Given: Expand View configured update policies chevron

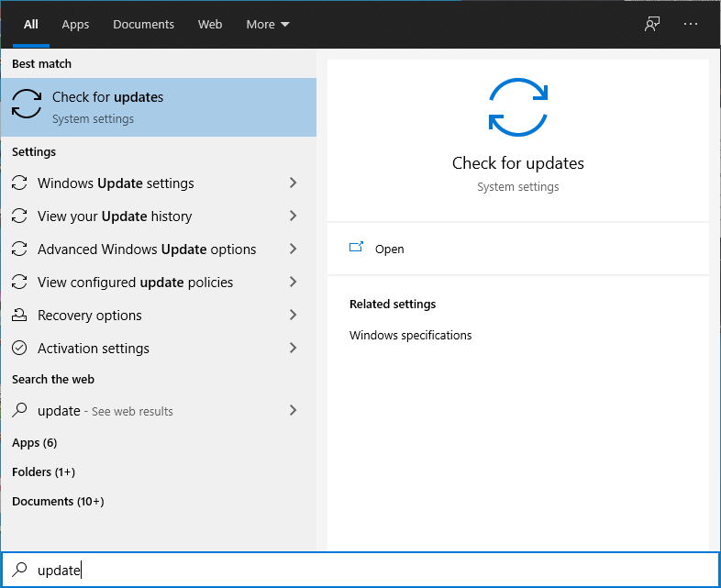Looking at the screenshot, I should click(293, 282).
